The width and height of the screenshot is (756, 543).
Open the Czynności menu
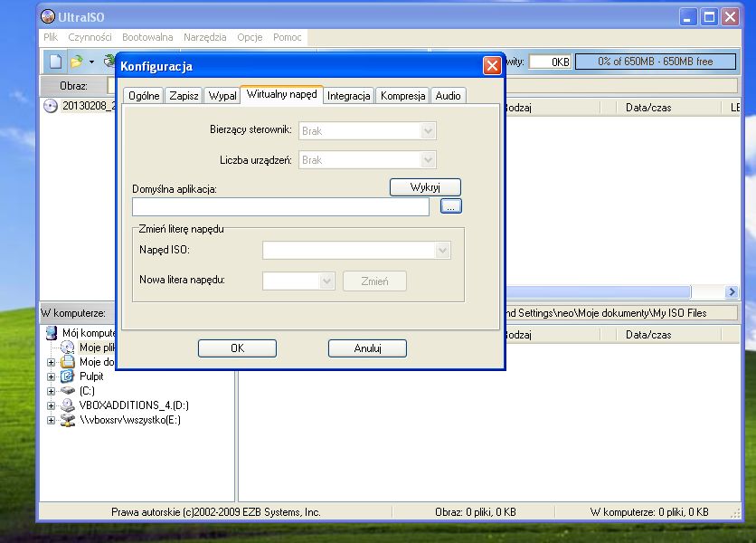tap(90, 37)
